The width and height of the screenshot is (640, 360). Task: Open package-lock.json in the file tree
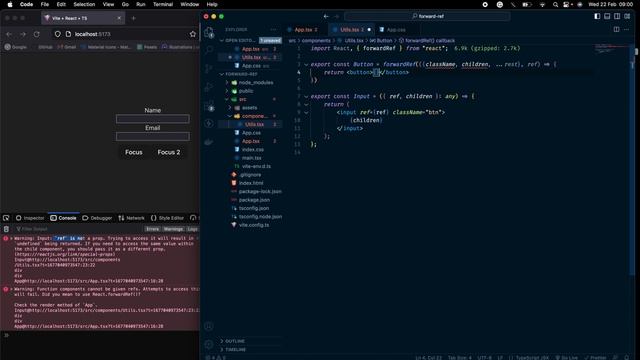(260, 191)
